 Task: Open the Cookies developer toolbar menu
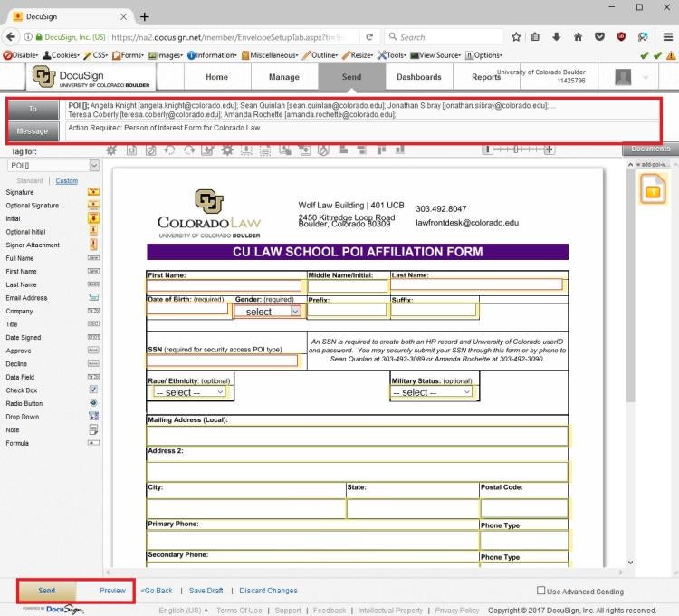61,55
